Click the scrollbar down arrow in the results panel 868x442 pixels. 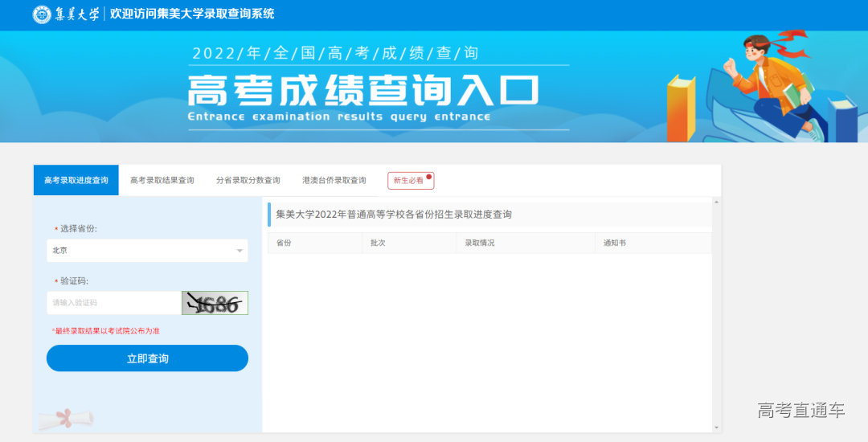click(x=716, y=428)
